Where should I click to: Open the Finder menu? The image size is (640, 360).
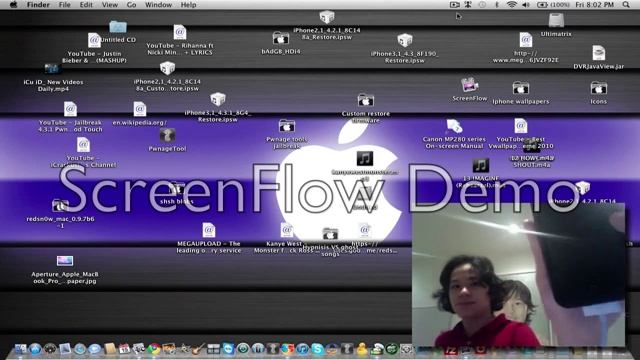tap(38, 4)
